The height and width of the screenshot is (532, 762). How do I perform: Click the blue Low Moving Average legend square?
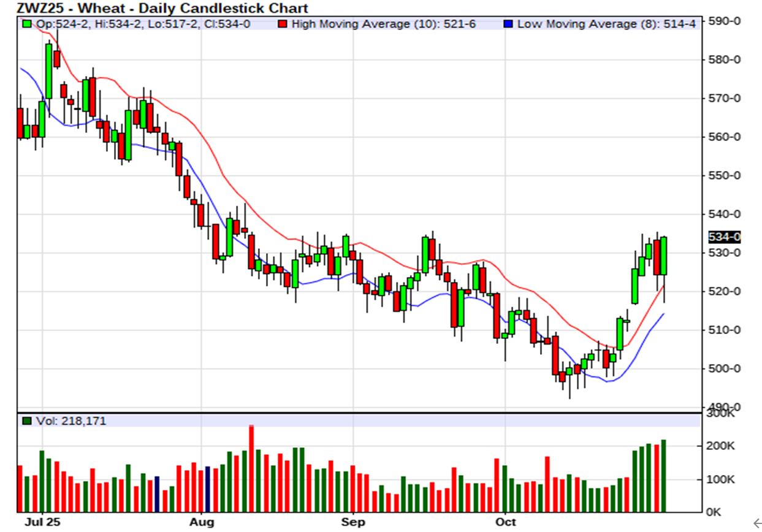point(508,25)
